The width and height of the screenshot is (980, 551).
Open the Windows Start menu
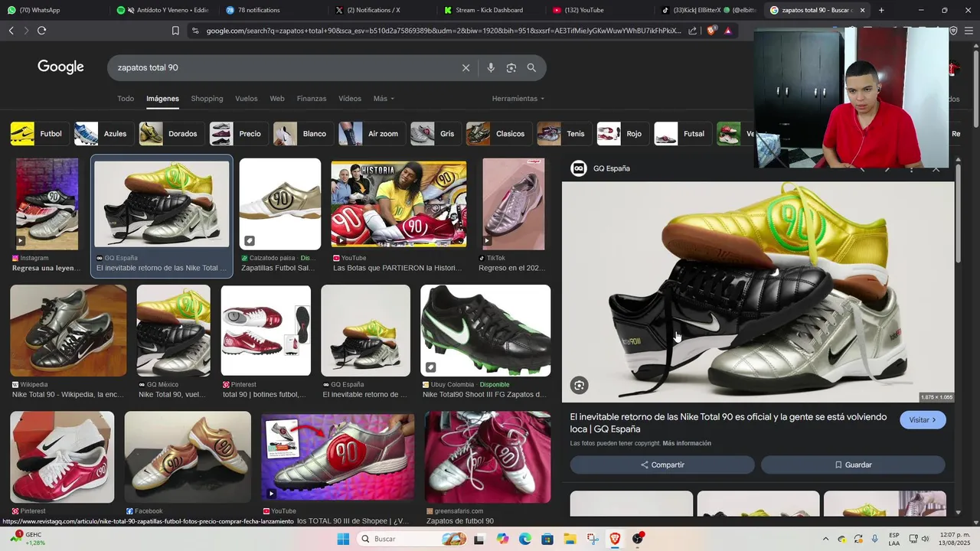click(x=343, y=539)
